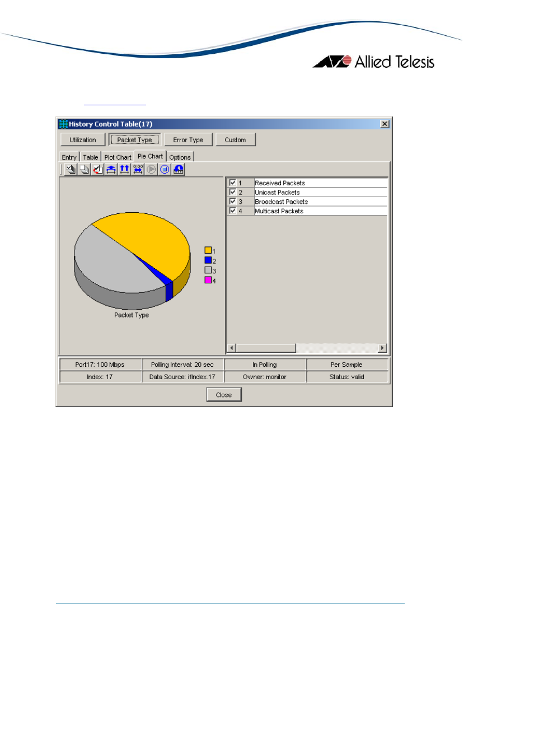Click the scroll left arrow of list

click(x=231, y=348)
